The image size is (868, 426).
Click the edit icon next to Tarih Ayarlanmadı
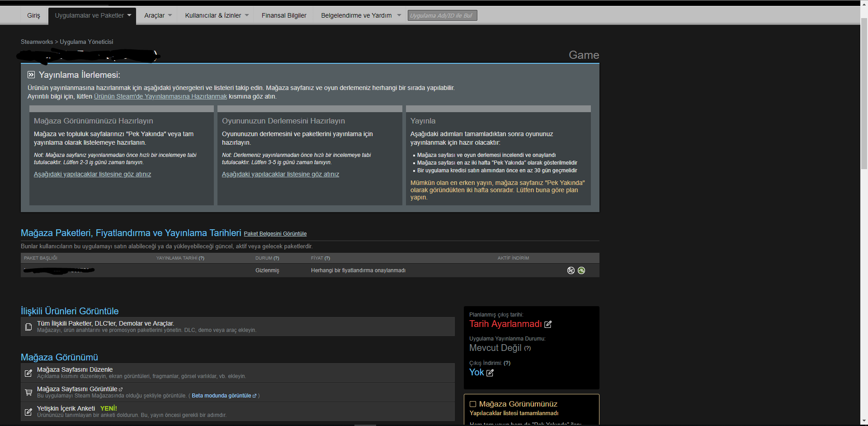pyautogui.click(x=548, y=324)
